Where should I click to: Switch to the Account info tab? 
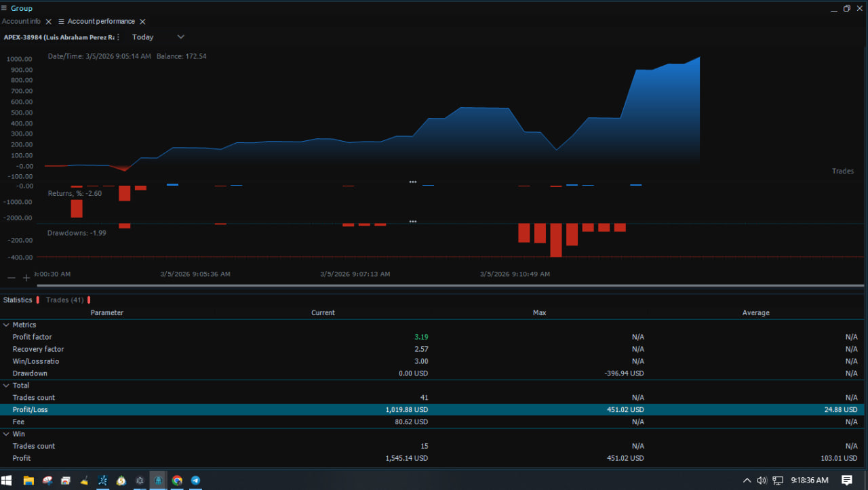pyautogui.click(x=21, y=22)
